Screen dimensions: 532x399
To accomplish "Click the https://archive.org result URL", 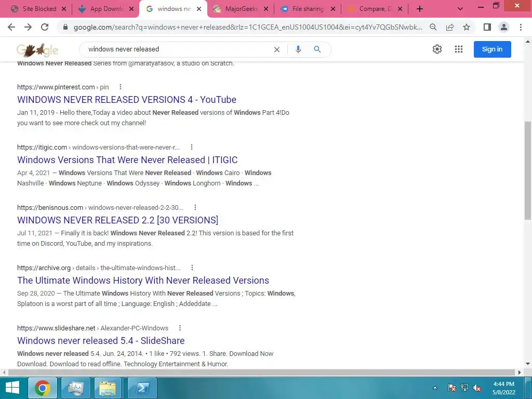I will point(44,268).
